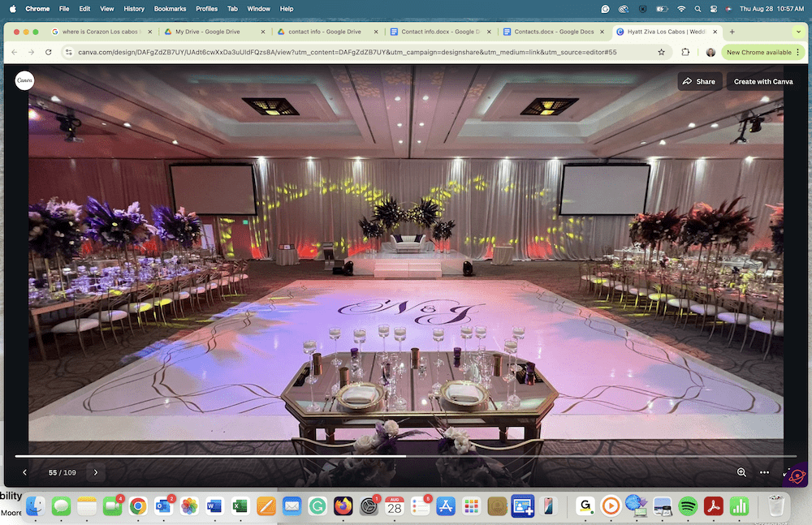Open Messages from the dock

pos(61,506)
